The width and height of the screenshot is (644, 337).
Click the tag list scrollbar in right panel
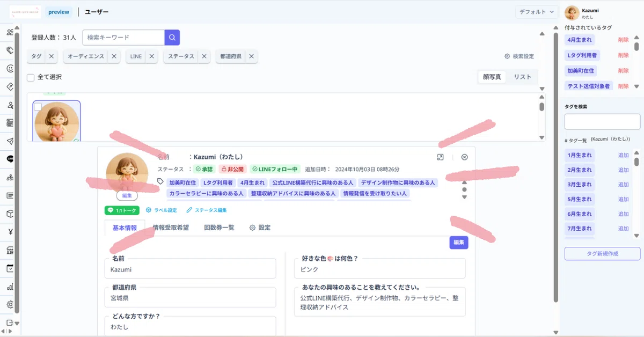tap(636, 162)
